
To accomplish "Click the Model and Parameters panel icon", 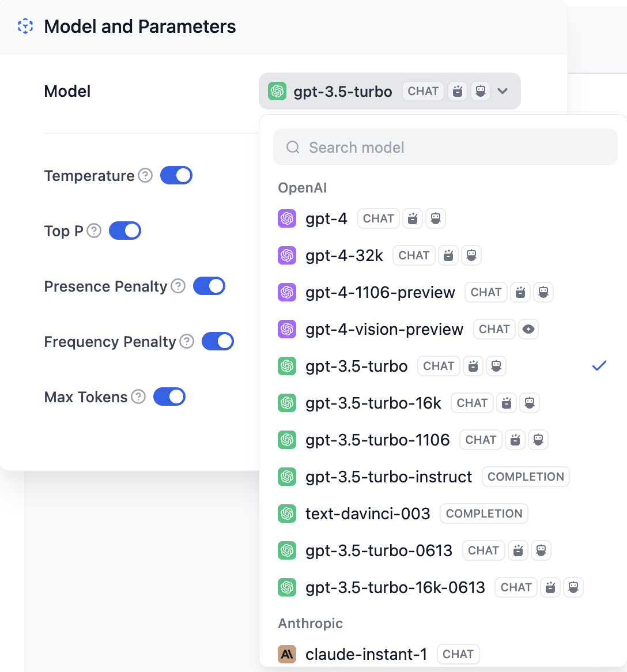I will click(x=25, y=26).
